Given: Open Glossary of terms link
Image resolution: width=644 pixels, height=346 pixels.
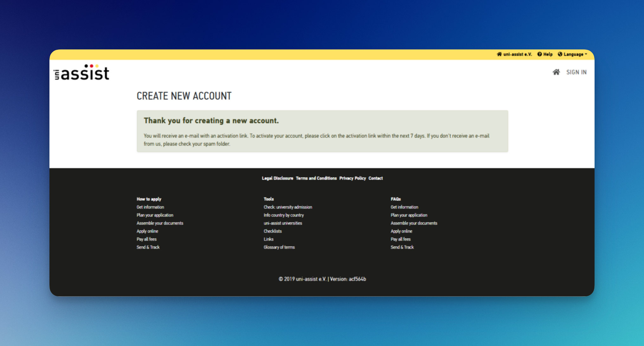Looking at the screenshot, I should (x=279, y=247).
